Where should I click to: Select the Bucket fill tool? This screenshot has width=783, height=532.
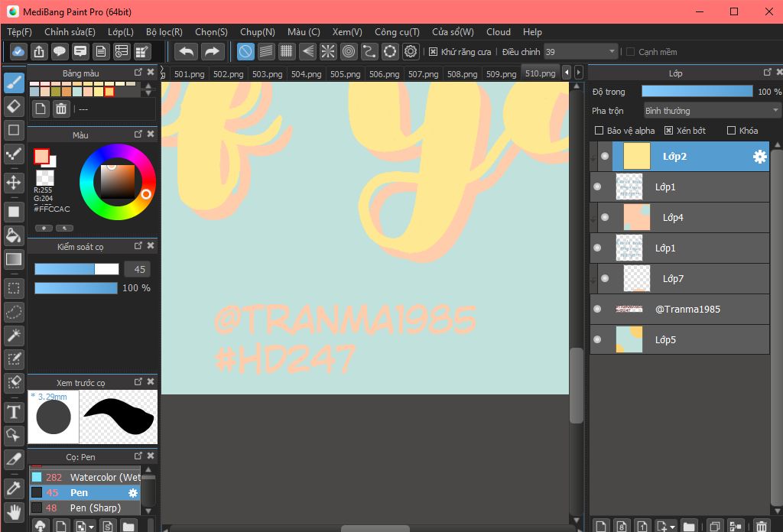coord(14,235)
